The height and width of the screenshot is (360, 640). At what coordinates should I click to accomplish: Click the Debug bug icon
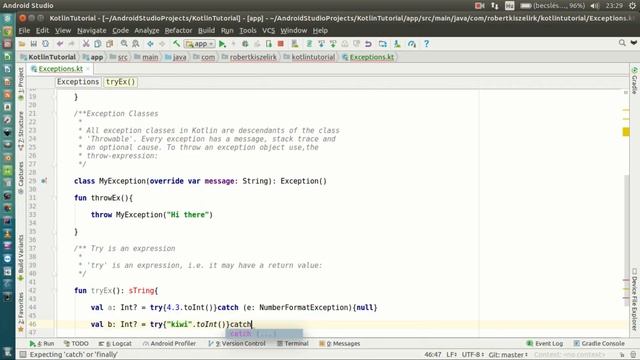[245, 44]
